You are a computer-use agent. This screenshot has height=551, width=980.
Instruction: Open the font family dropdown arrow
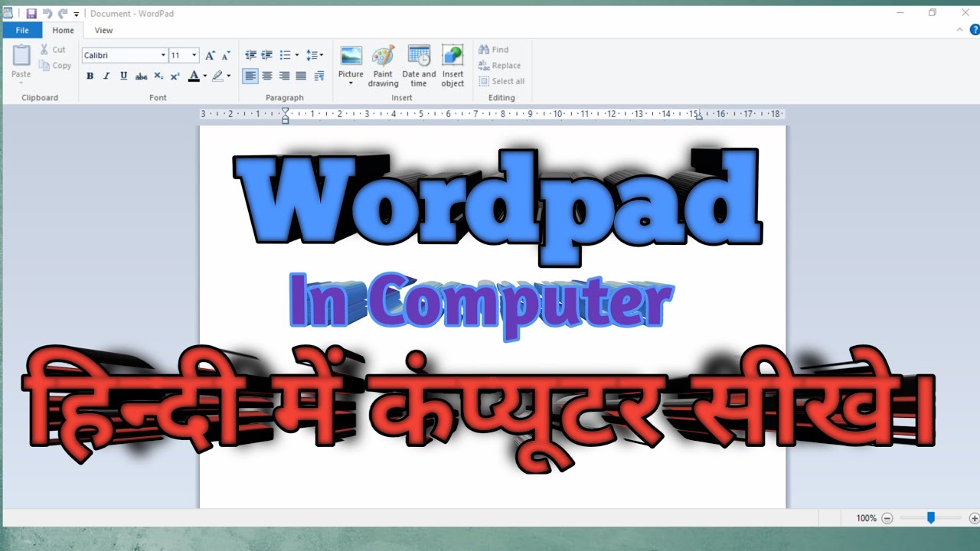coord(163,55)
